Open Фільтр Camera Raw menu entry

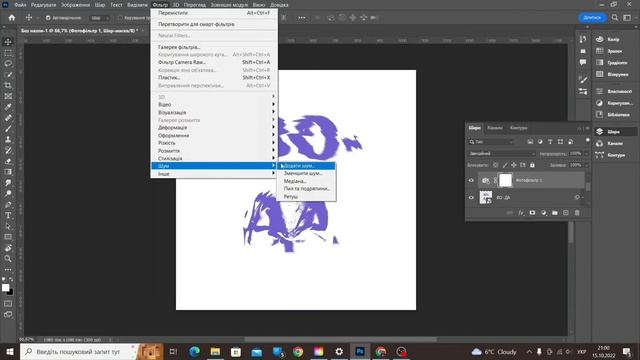click(x=214, y=62)
